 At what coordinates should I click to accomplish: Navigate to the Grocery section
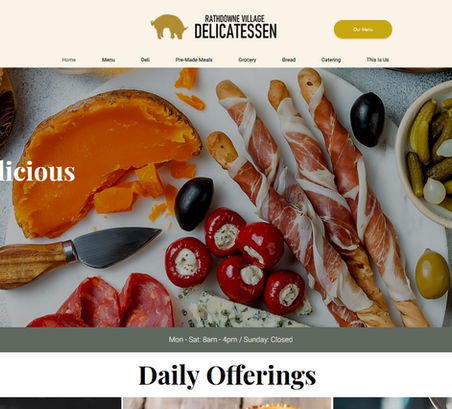[247, 60]
